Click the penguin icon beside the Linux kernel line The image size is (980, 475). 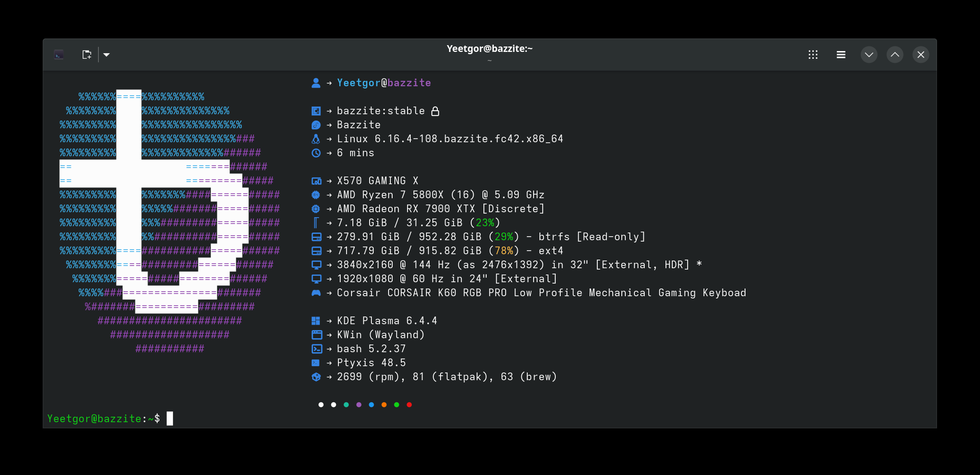point(316,139)
